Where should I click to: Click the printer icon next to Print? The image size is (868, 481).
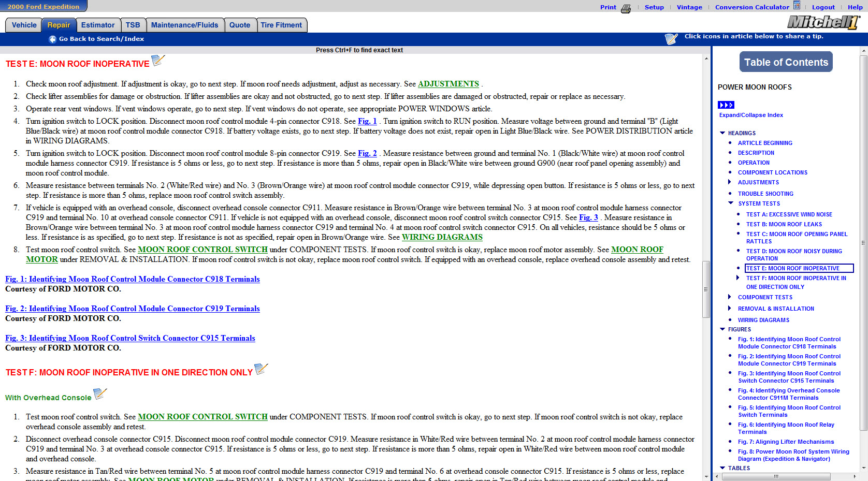point(626,8)
